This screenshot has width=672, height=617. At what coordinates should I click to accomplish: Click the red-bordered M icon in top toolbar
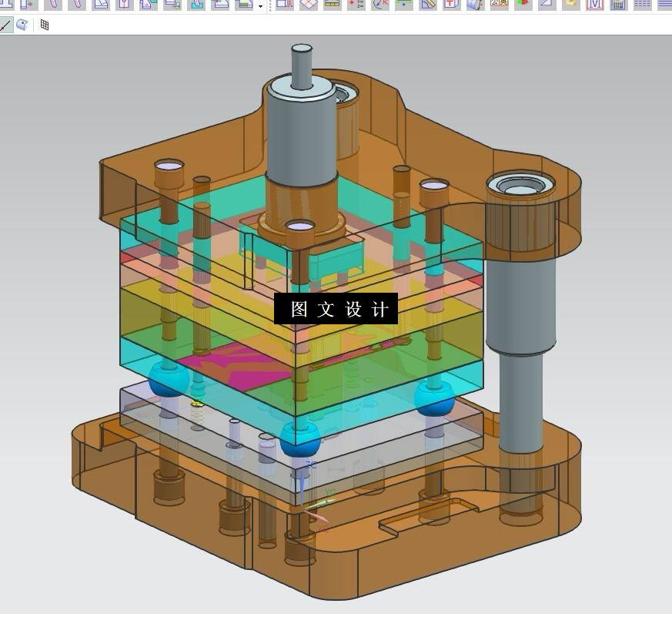point(594,5)
